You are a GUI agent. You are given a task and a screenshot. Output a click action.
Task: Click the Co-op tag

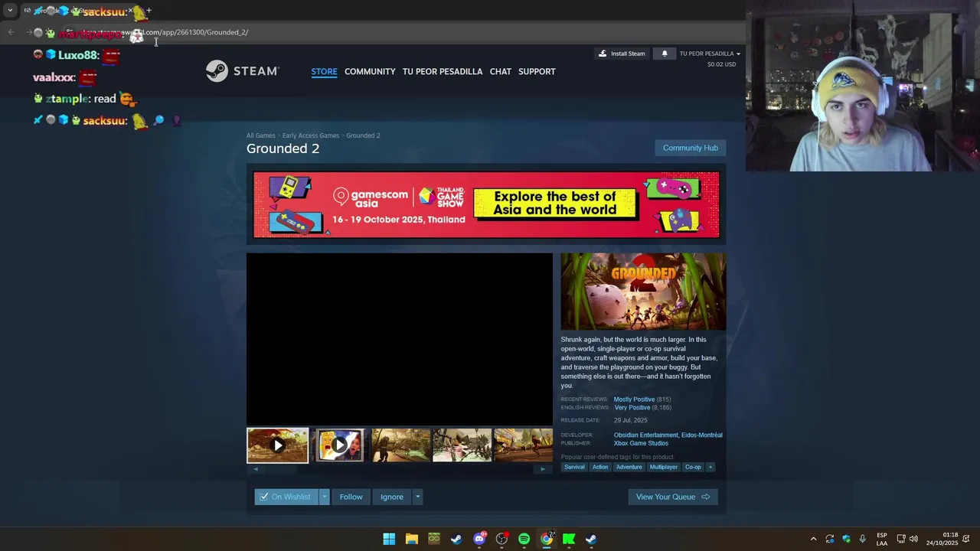click(693, 467)
